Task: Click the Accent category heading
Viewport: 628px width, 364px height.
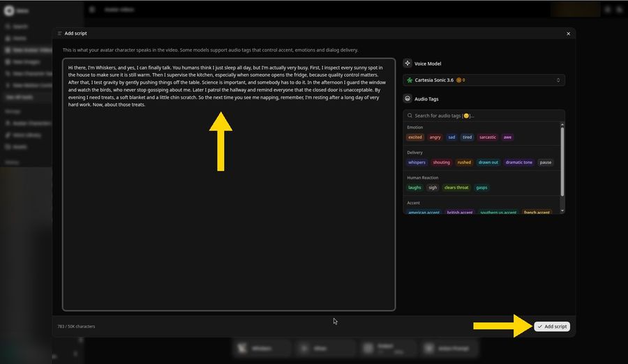Action: point(413,203)
